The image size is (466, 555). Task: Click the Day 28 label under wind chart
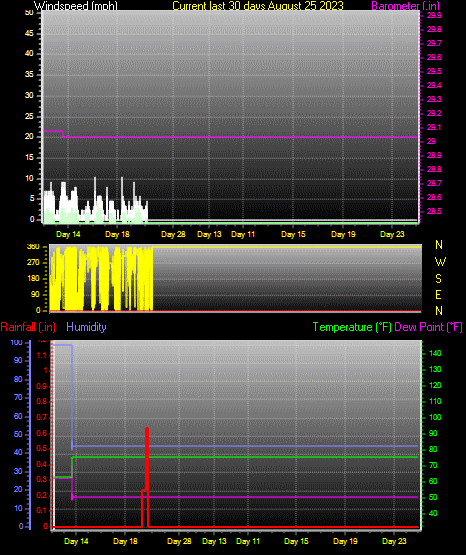pyautogui.click(x=173, y=234)
